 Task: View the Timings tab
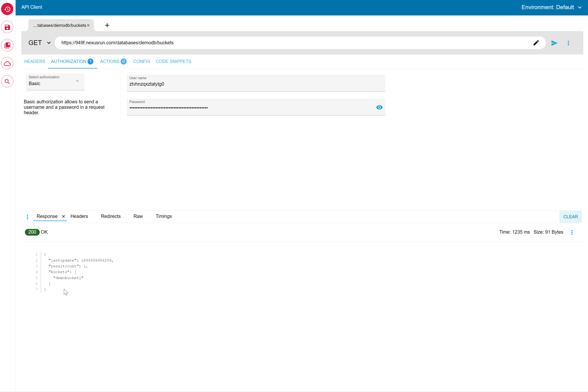(x=164, y=216)
